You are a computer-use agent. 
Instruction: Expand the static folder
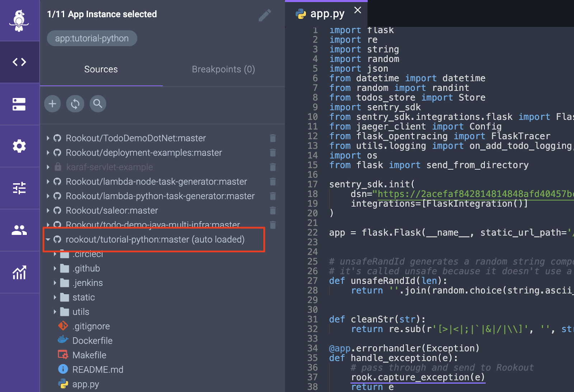pyautogui.click(x=55, y=297)
